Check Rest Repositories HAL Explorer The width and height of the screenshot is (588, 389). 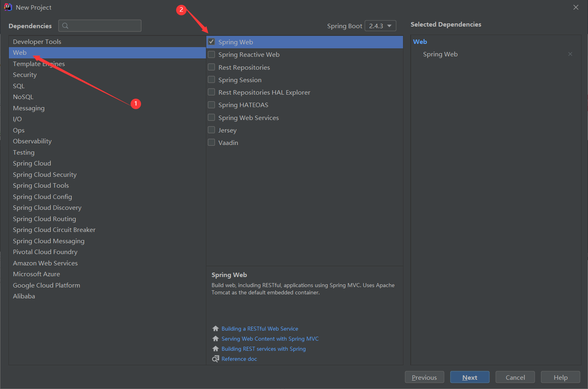coord(211,92)
